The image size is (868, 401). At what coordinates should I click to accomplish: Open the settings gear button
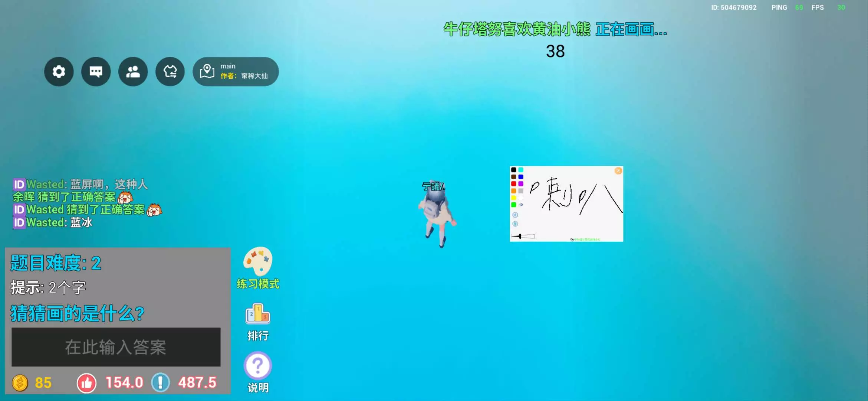coord(59,72)
